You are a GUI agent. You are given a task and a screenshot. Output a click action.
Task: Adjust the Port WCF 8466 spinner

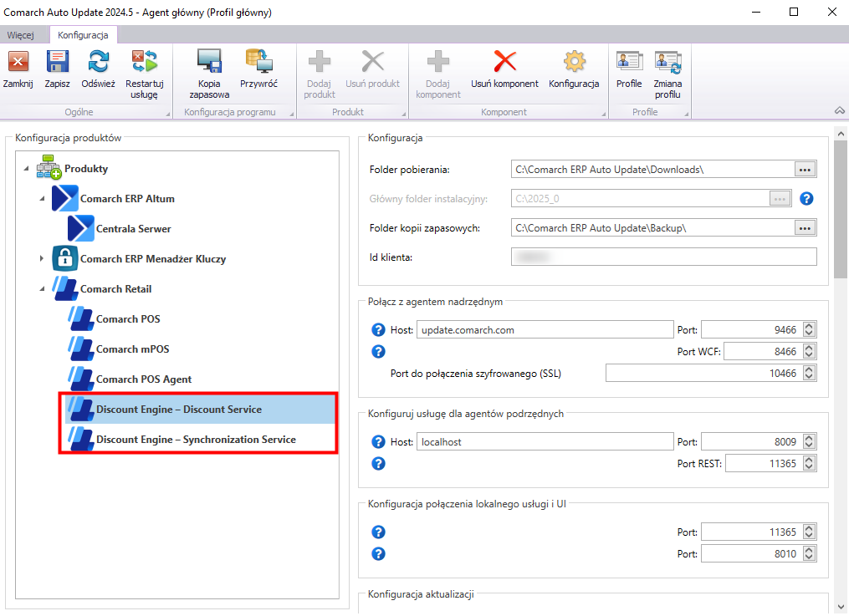click(809, 352)
